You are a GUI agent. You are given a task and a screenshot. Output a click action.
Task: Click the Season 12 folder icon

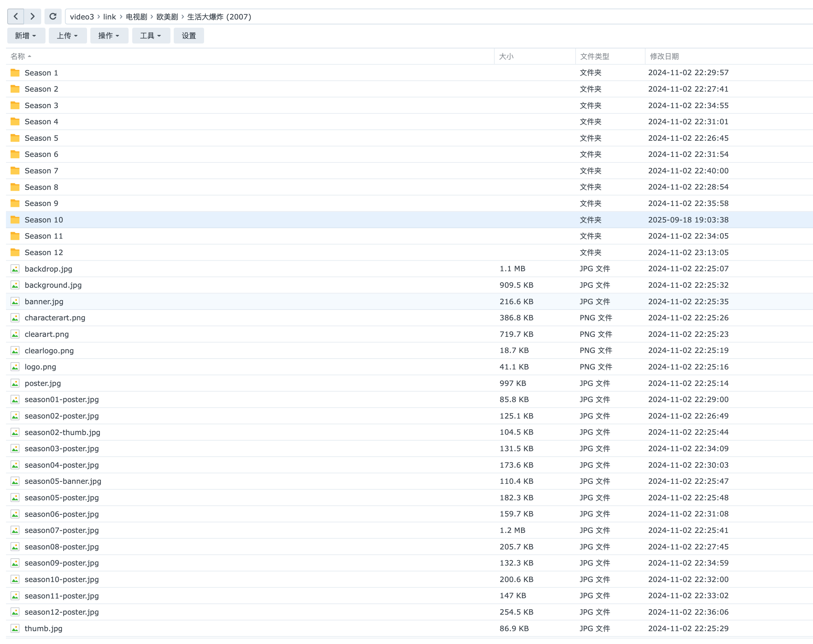(15, 252)
